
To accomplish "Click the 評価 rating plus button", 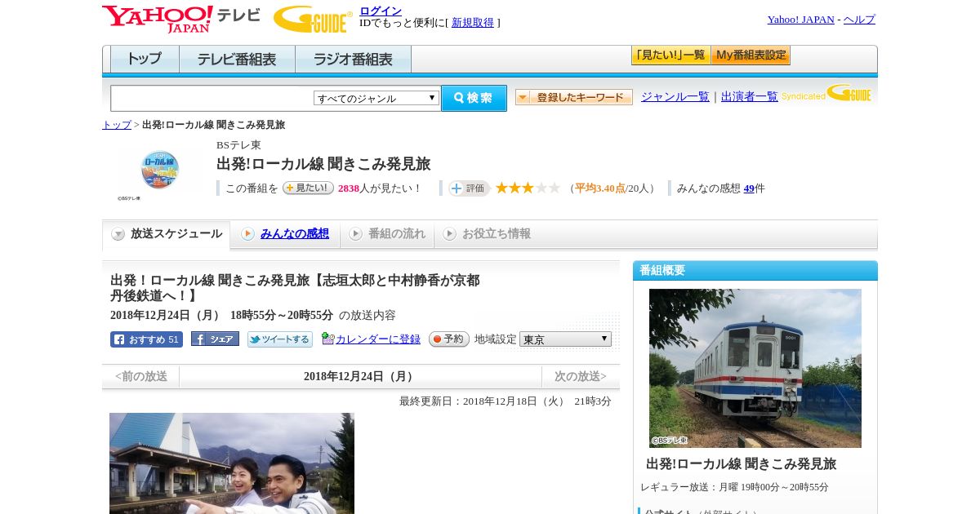I will pos(469,188).
